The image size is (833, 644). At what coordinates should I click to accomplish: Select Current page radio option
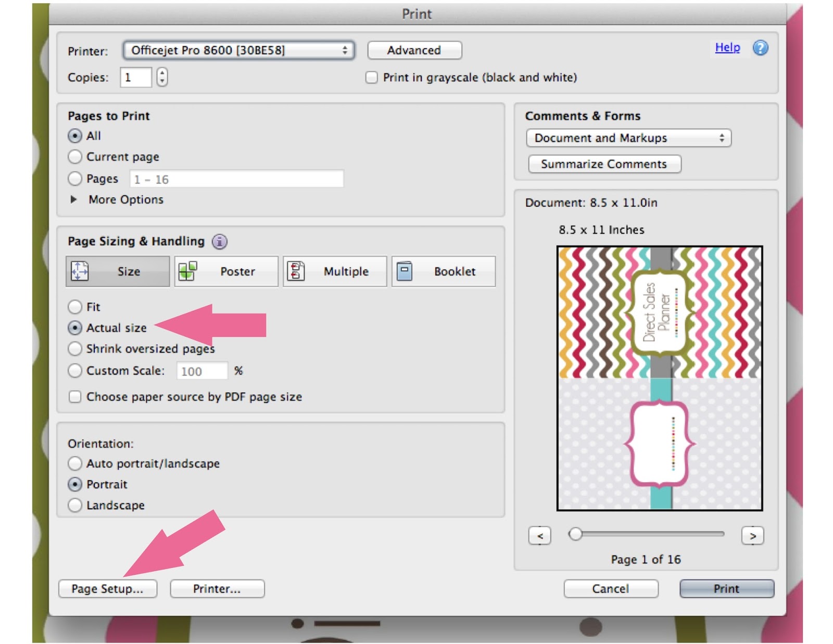(x=75, y=157)
